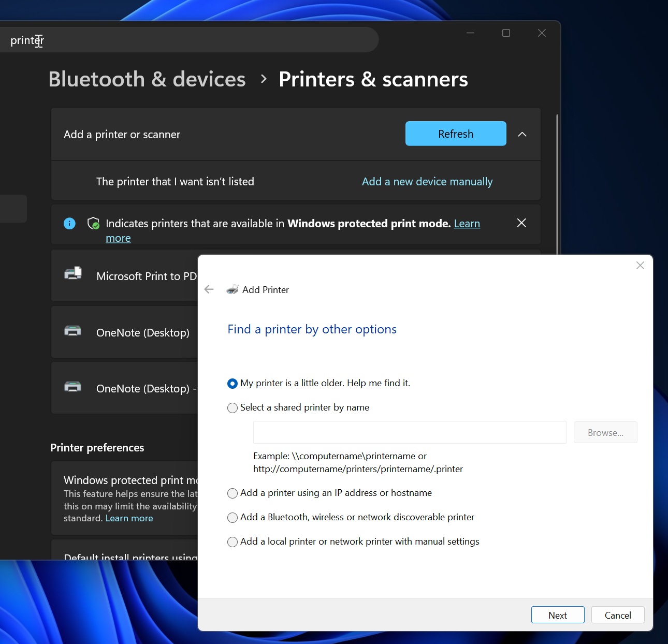The image size is (668, 644).
Task: Click the Add Printer title printer icon
Action: pyautogui.click(x=233, y=289)
